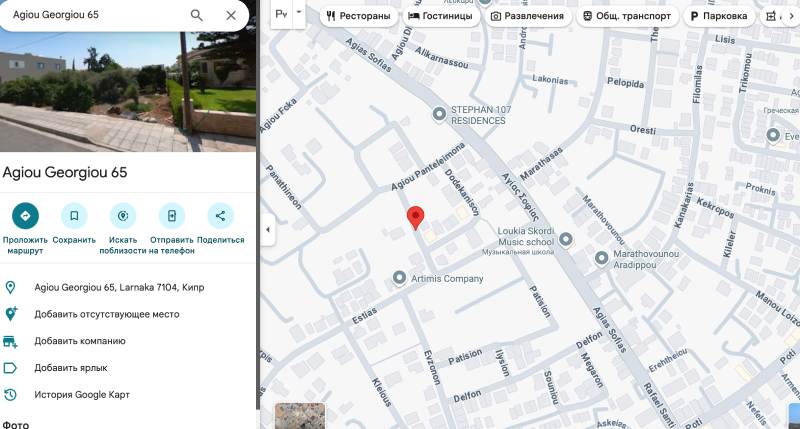Click the red location pin on the map
800x429 pixels.
pyautogui.click(x=415, y=217)
